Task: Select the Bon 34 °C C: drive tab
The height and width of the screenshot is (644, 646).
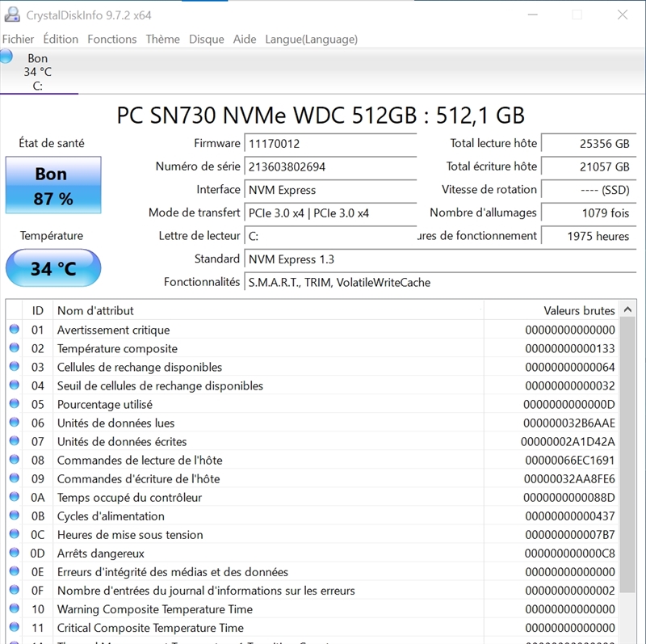Action: (x=38, y=72)
